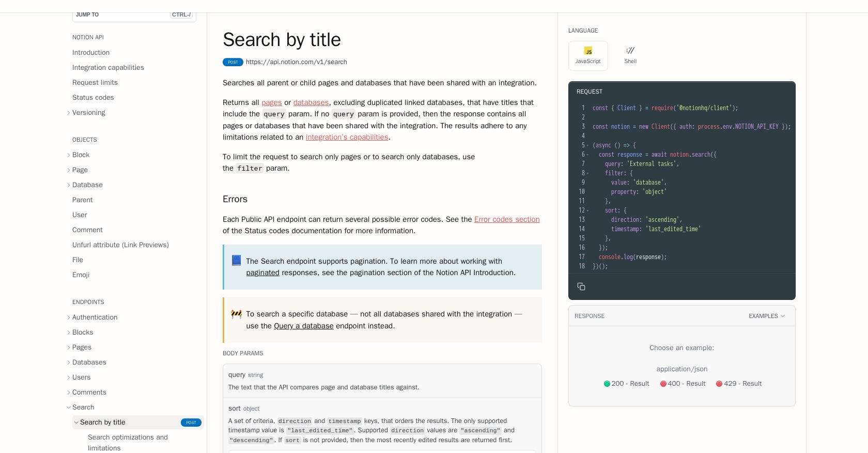Follow the 'paginated' link
The height and width of the screenshot is (453, 868).
pos(263,273)
